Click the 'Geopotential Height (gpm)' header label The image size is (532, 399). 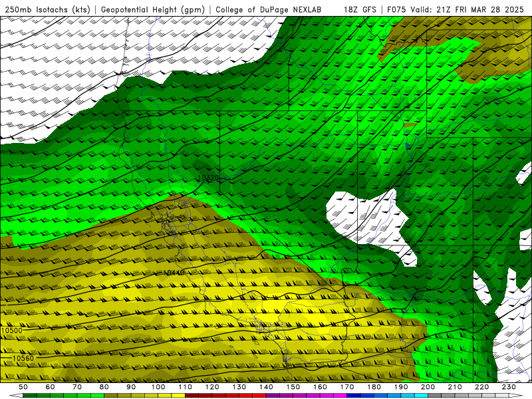[153, 9]
